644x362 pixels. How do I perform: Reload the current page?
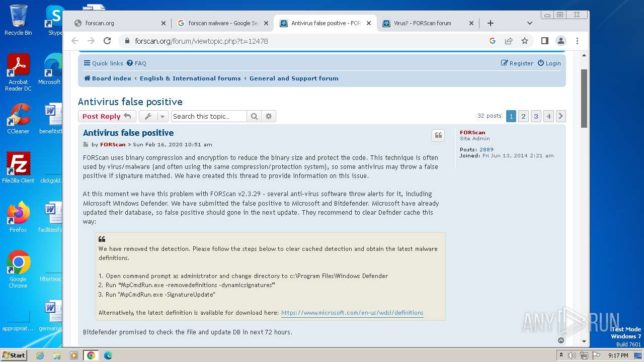[107, 41]
